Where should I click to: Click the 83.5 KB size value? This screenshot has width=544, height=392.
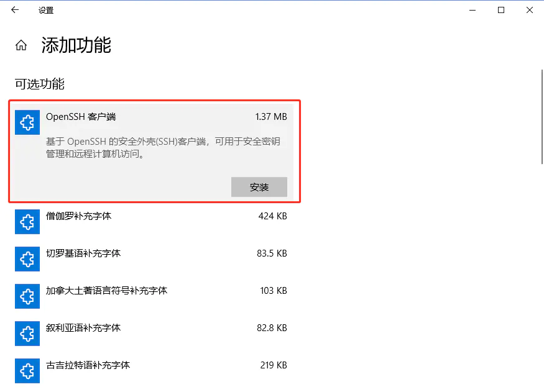[272, 253]
